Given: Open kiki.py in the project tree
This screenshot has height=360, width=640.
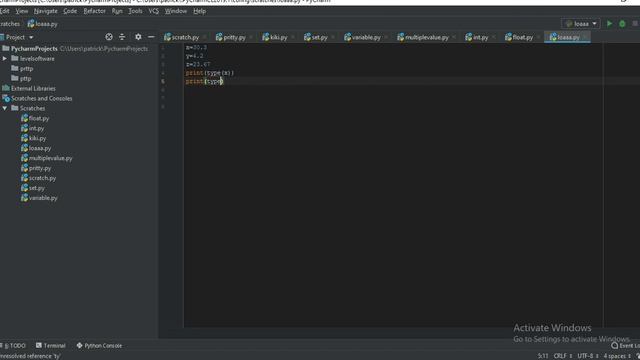Looking at the screenshot, I should (x=33, y=138).
